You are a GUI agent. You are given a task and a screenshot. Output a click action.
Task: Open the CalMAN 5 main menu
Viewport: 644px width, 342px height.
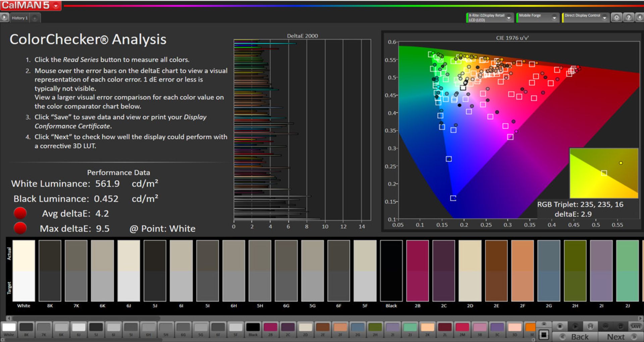coord(30,5)
